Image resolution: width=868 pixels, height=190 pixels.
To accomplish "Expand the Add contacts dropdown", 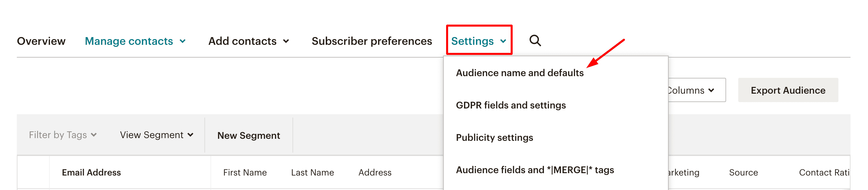I will [249, 41].
